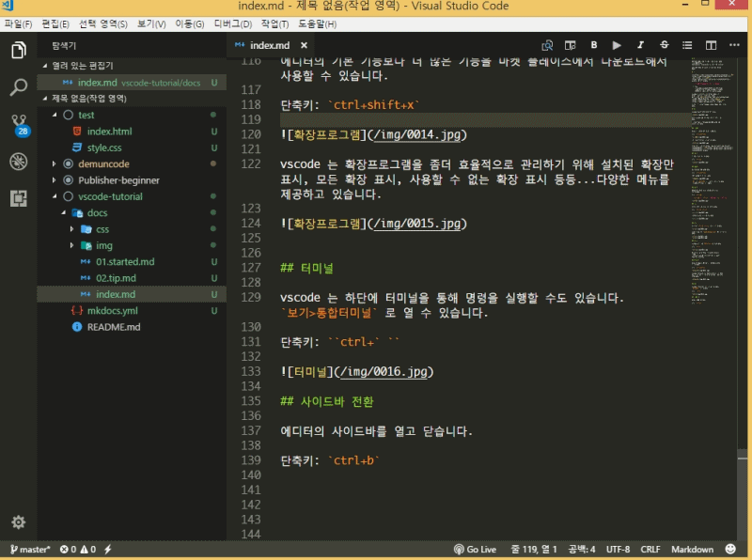
Task: Click the smiley feedback icon in status bar
Action: coord(730,550)
